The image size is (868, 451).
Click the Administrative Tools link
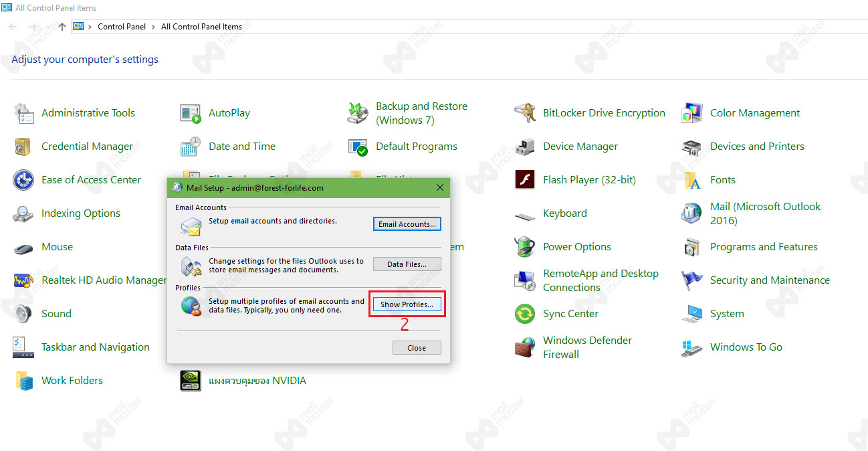pos(88,113)
